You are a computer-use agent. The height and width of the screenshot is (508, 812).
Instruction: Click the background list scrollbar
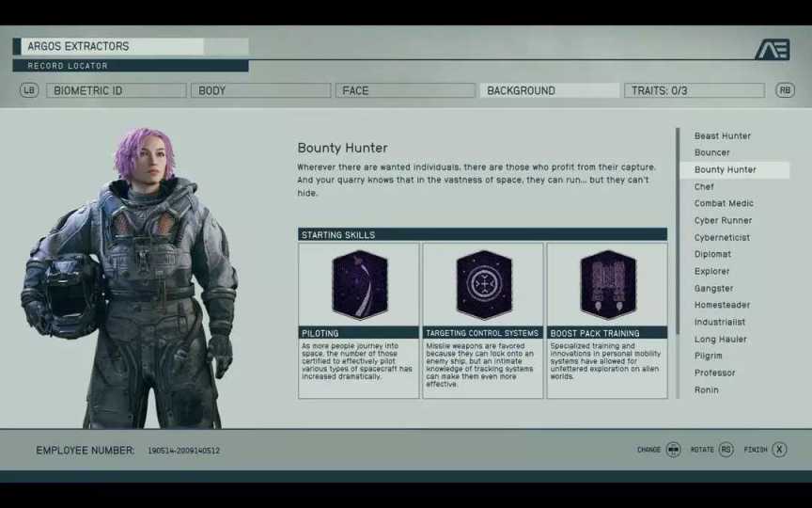tap(678, 233)
